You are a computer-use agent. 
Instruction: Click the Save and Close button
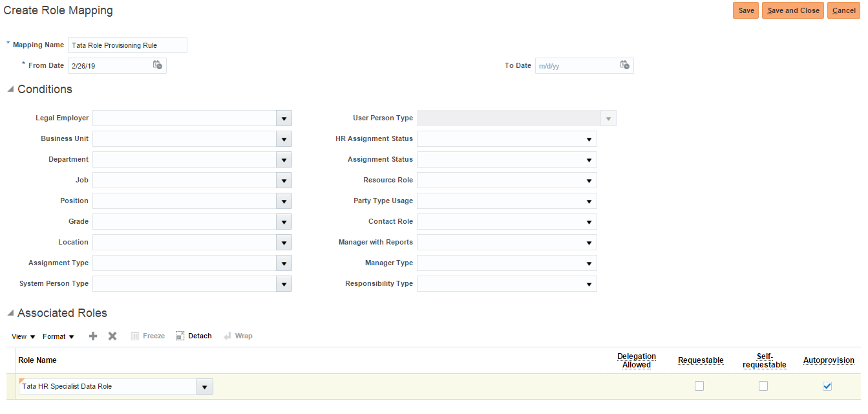(x=792, y=10)
